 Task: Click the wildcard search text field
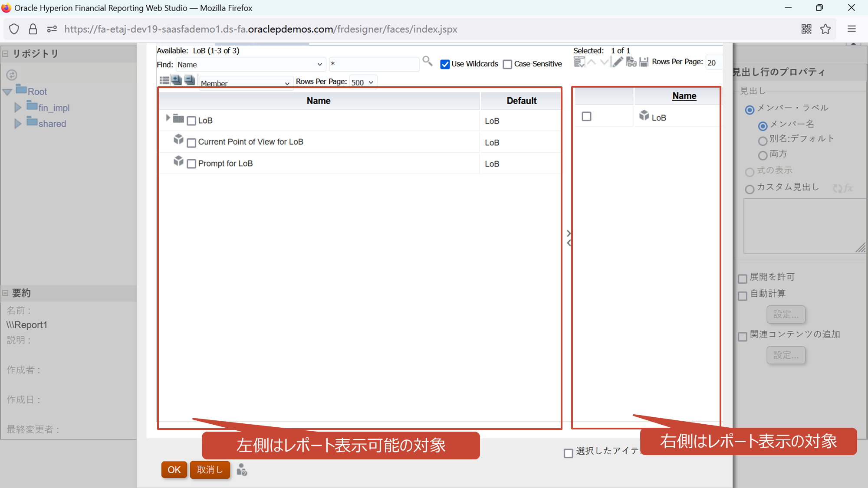373,64
